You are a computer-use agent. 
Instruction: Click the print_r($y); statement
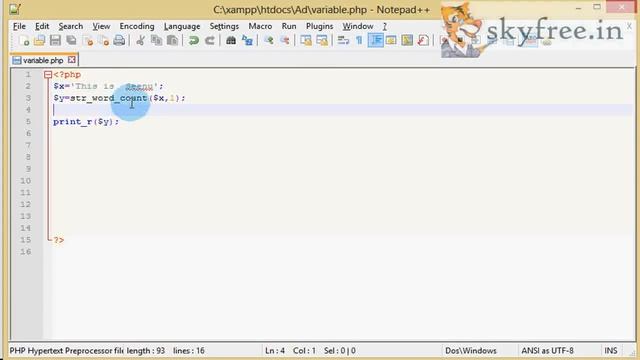[86, 122]
